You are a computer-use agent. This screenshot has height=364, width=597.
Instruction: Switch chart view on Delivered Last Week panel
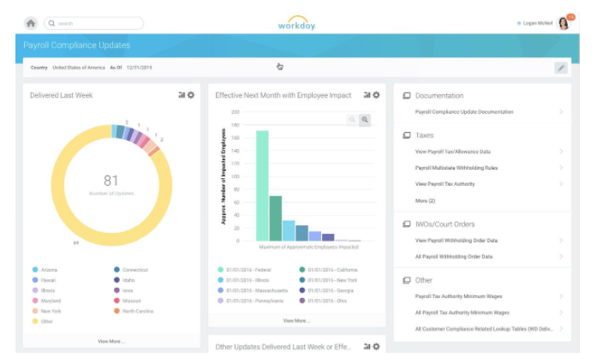tap(182, 95)
